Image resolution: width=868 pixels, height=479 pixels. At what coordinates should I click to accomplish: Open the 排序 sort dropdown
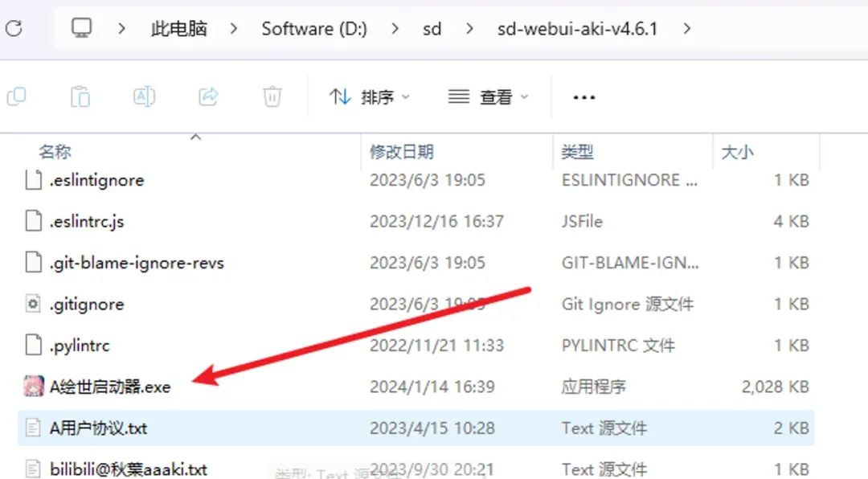(370, 97)
